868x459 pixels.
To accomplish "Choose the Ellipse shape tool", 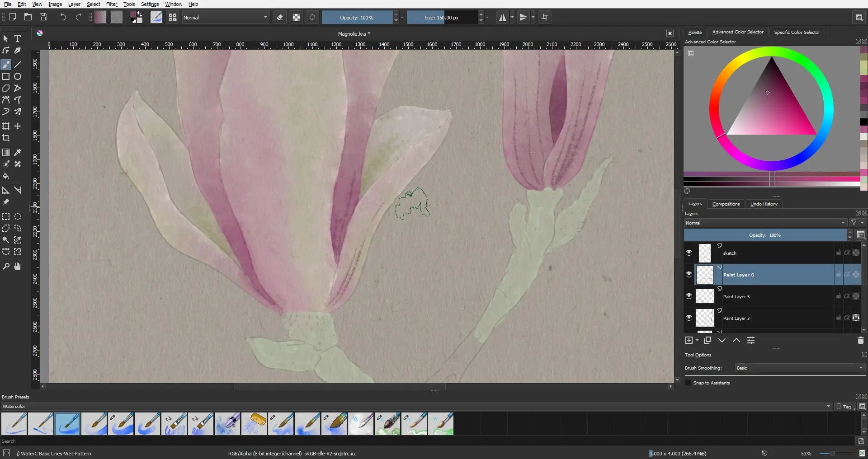I will point(18,77).
